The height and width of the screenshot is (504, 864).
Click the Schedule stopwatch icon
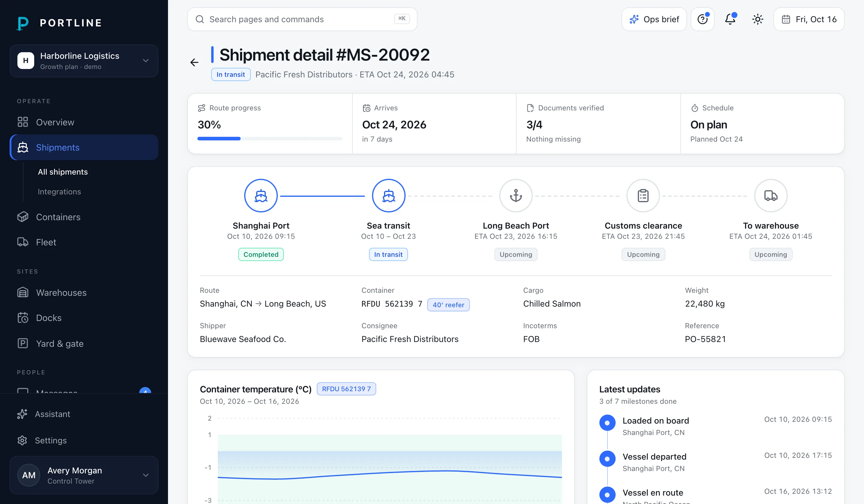694,108
